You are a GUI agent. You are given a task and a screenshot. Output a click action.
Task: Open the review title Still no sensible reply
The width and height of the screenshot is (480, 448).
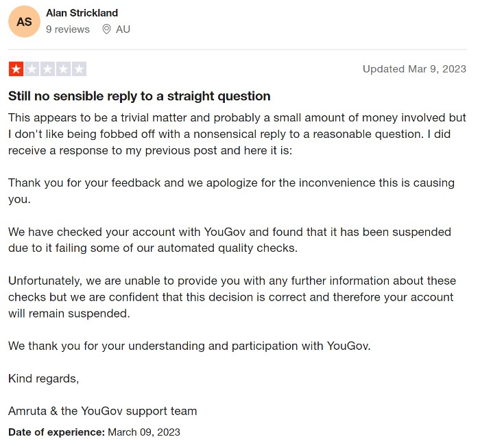click(x=139, y=96)
